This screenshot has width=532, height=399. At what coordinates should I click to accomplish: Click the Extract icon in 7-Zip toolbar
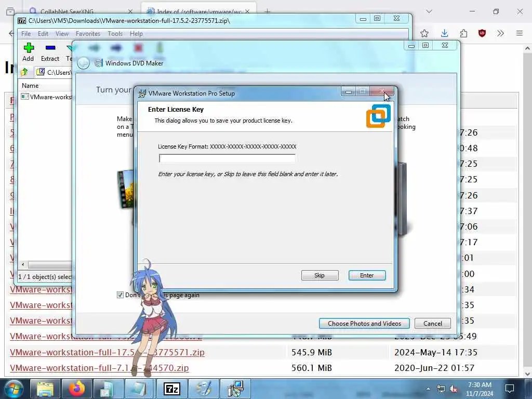(x=50, y=48)
